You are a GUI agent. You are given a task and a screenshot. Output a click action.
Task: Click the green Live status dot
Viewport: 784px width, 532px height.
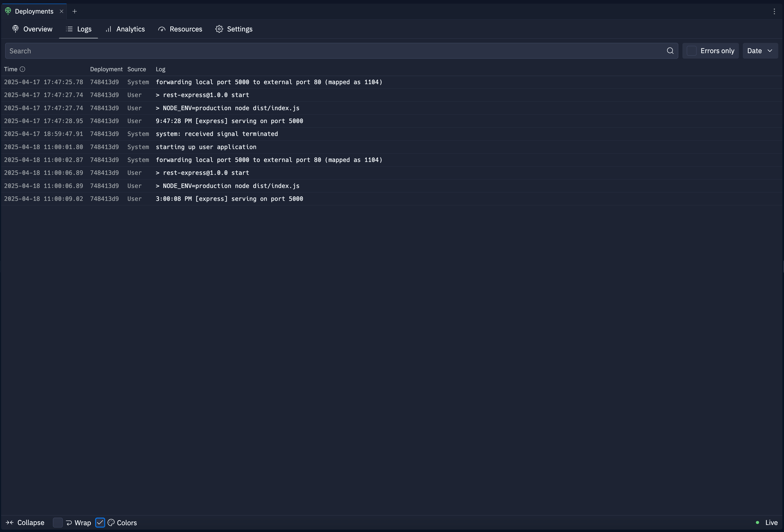tap(757, 522)
